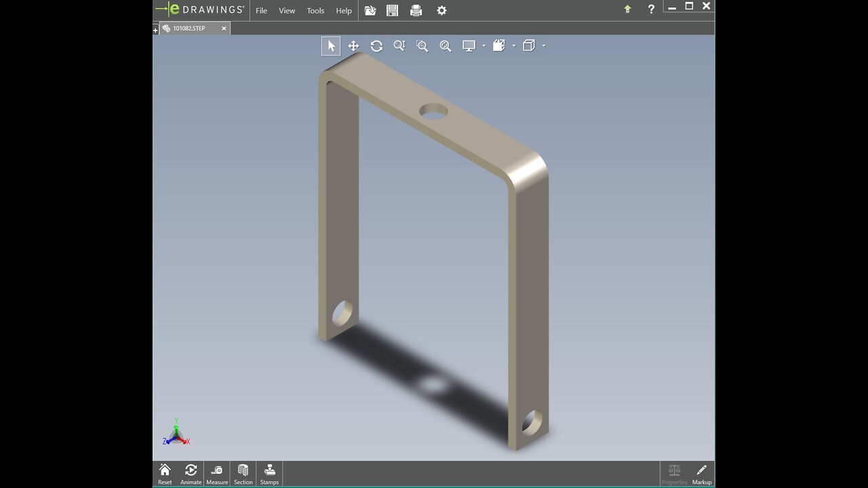Click the Reset home button
The image size is (868, 488).
click(x=165, y=474)
